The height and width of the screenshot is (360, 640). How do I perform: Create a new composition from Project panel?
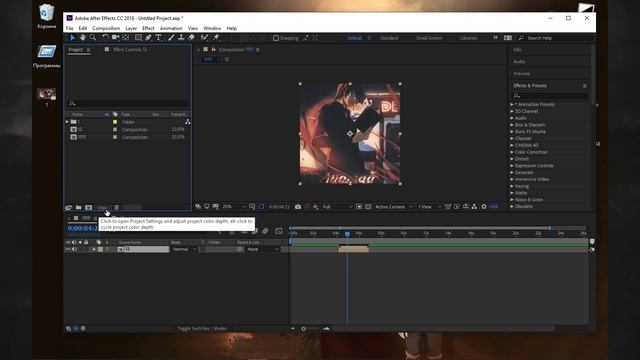tap(89, 208)
